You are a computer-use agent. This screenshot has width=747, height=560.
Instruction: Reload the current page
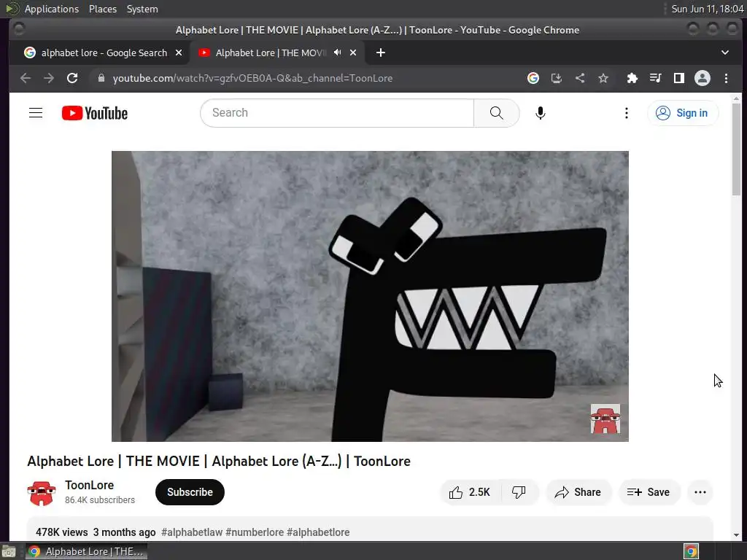coord(72,78)
